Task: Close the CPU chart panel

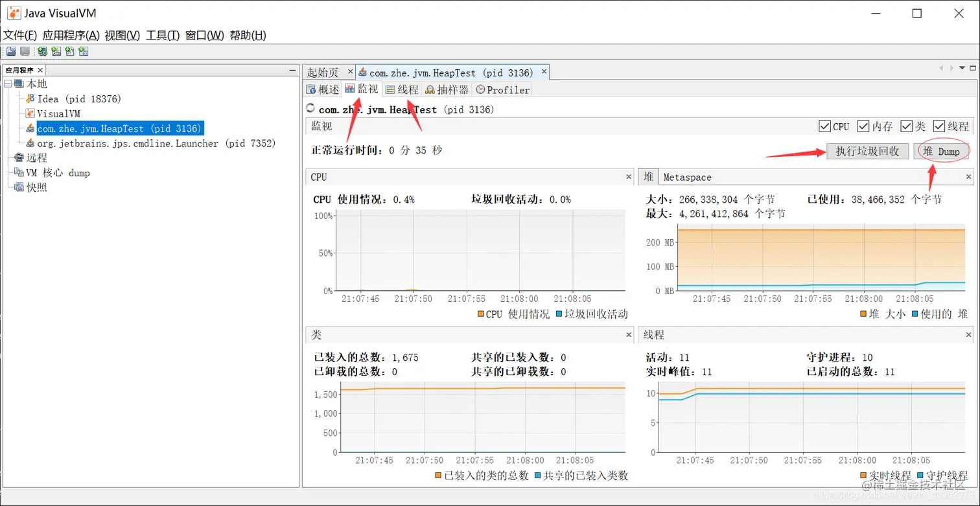Action: (x=629, y=176)
